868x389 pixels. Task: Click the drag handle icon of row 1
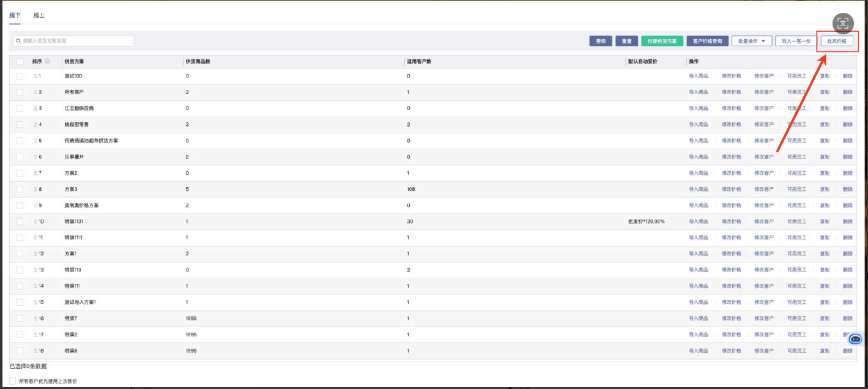tap(35, 76)
